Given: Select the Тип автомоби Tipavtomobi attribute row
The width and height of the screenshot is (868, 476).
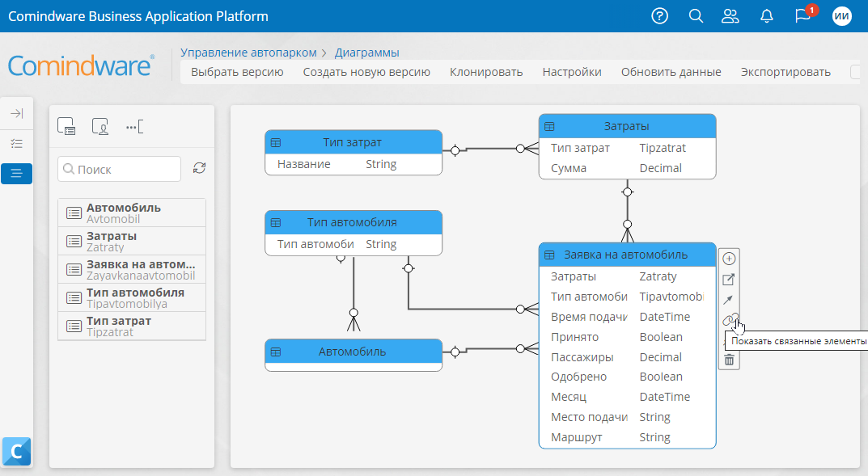Looking at the screenshot, I should (627, 297).
